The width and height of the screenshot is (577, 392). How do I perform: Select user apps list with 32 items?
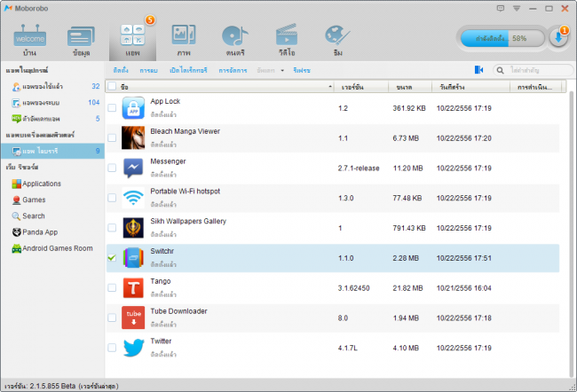click(52, 86)
